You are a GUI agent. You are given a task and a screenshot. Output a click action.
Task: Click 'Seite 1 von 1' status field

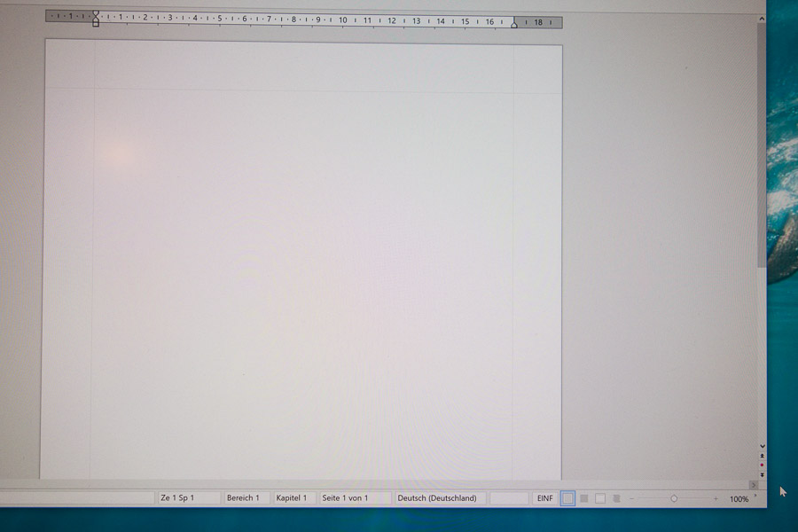[x=354, y=498]
